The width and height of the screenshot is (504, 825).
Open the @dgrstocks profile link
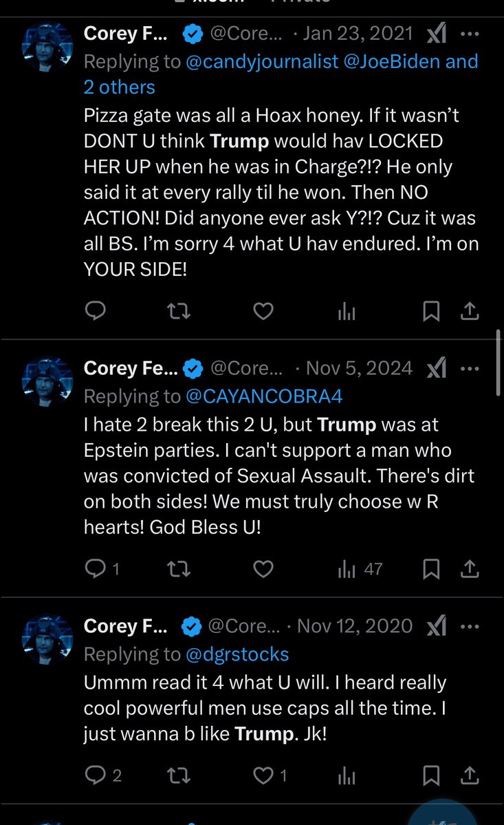tap(237, 654)
